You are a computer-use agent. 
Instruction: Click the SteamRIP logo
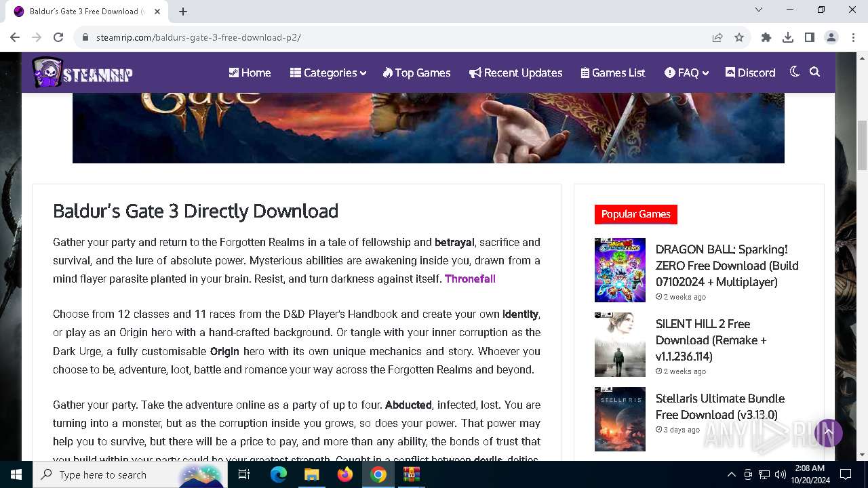point(82,73)
